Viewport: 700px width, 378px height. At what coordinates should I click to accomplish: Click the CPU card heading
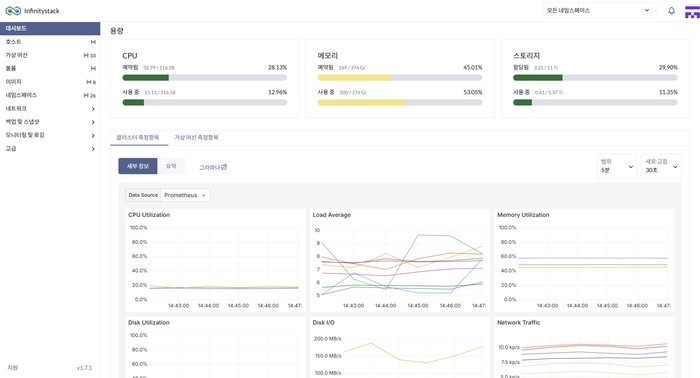130,56
